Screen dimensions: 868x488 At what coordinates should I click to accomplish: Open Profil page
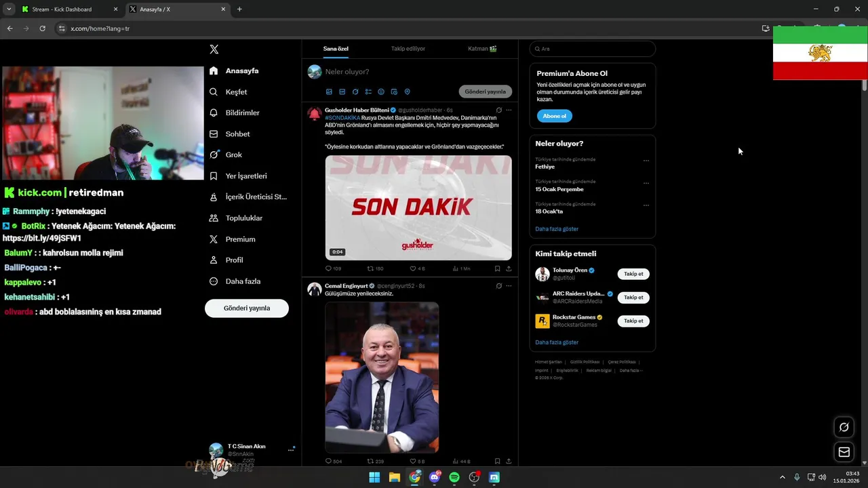coord(226,260)
